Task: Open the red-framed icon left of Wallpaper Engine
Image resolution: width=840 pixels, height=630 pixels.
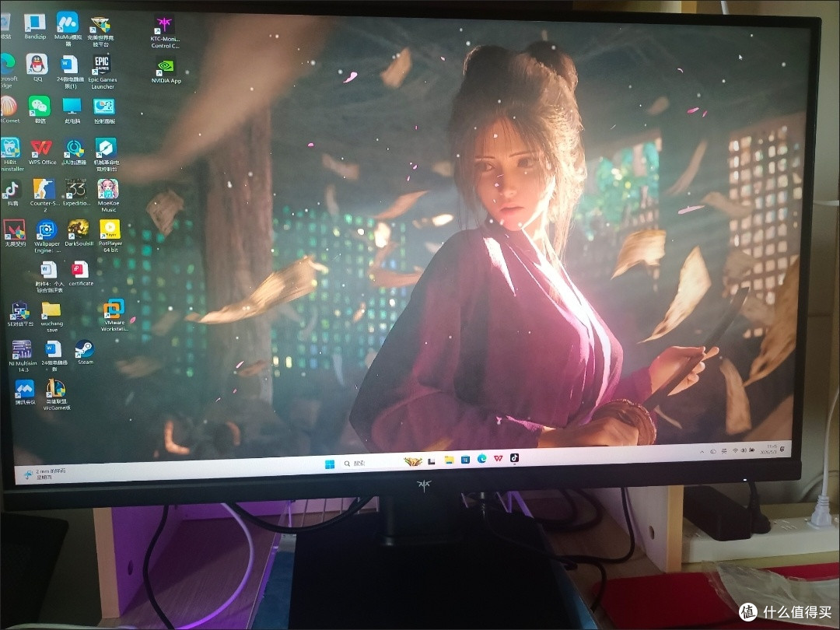Action: tap(15, 233)
